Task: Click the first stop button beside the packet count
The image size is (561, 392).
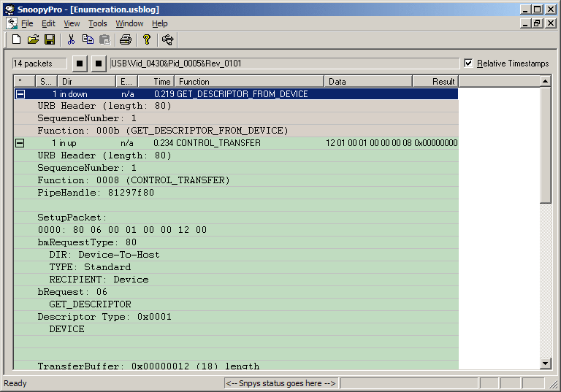Action: click(x=80, y=64)
